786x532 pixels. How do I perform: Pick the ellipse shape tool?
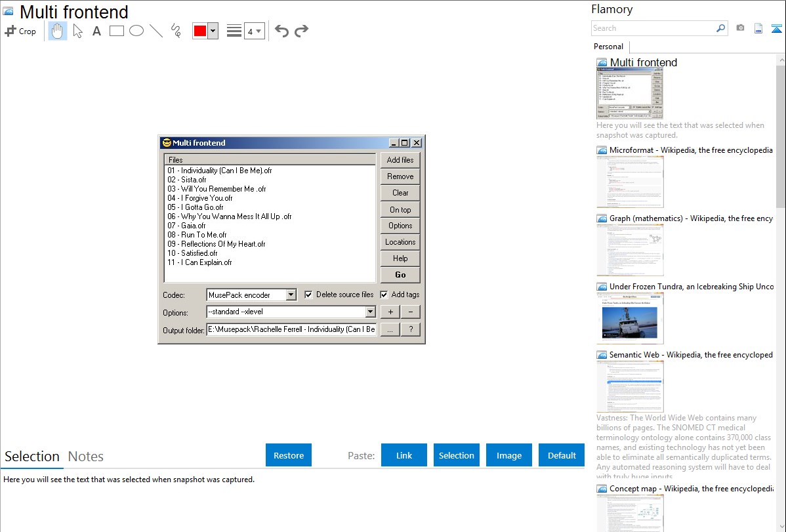click(136, 31)
